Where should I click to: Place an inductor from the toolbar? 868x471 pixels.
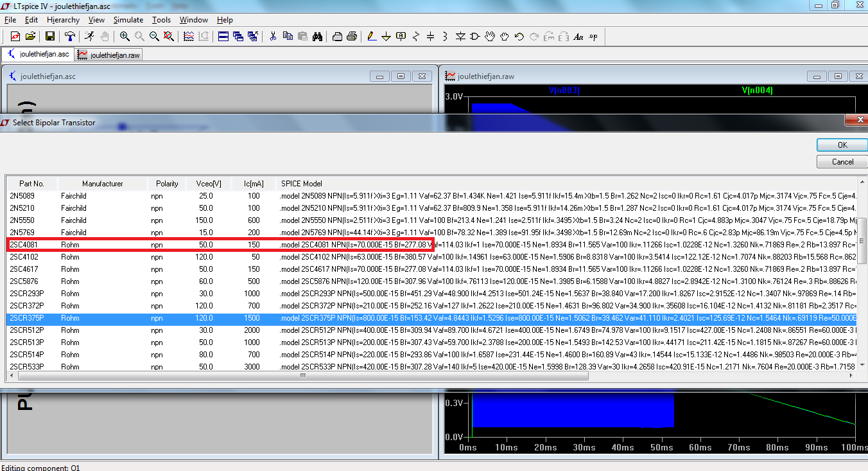pos(446,36)
